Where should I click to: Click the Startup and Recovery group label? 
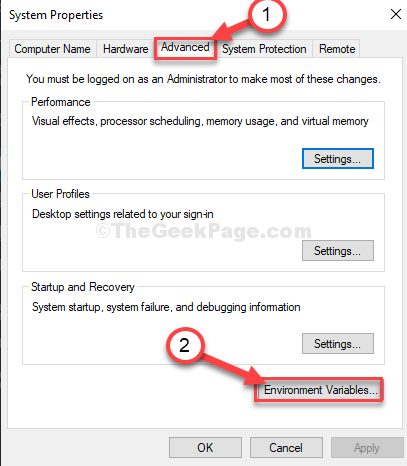click(83, 287)
